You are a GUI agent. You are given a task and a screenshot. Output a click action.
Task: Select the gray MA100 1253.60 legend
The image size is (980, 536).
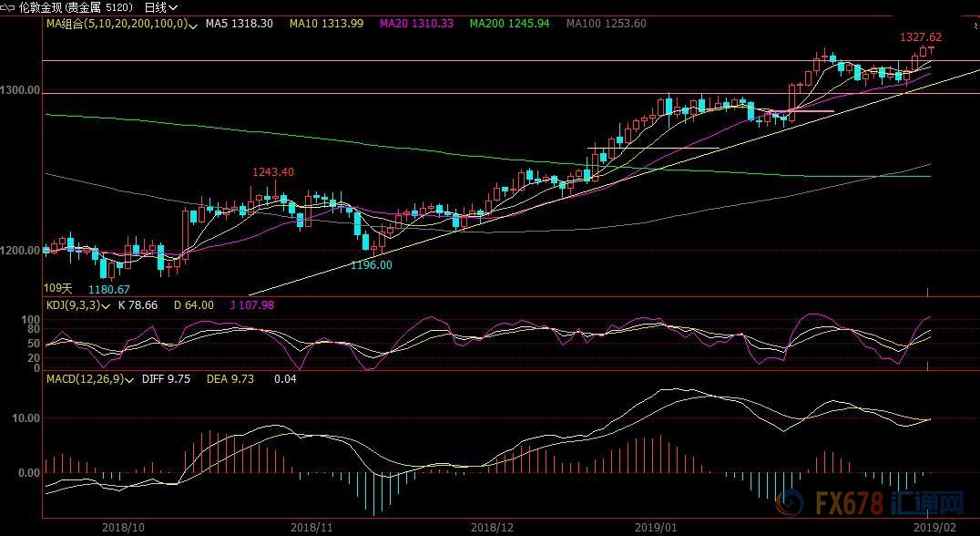pos(606,23)
